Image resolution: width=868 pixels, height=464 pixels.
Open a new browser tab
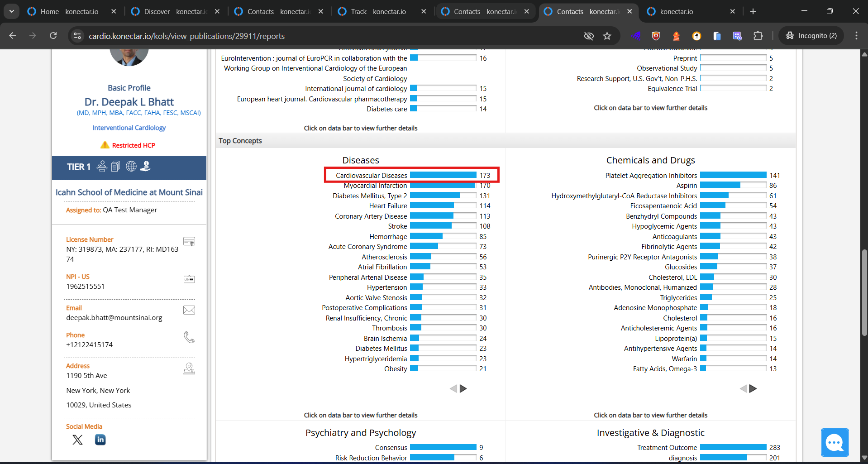[x=753, y=11]
